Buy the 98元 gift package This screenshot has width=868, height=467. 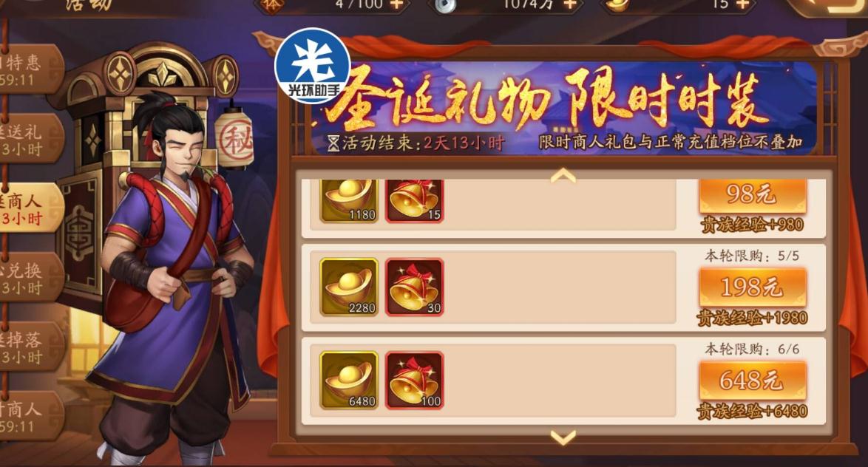752,195
